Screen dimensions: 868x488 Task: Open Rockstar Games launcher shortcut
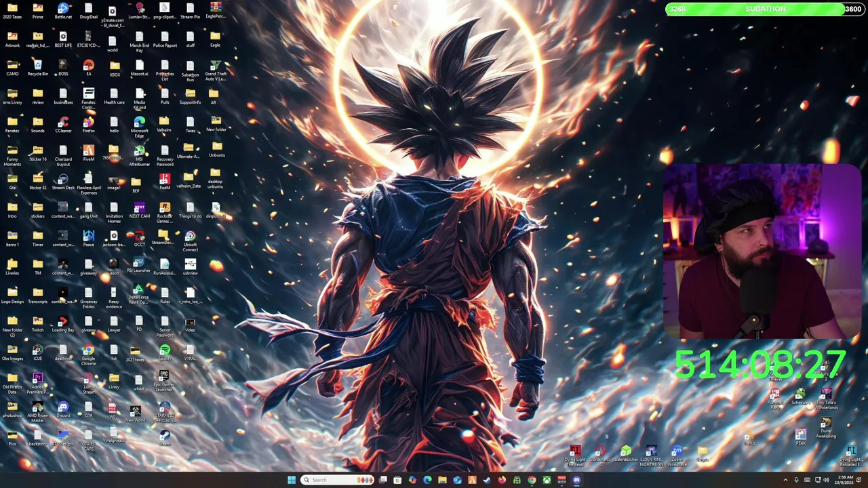[165, 212]
